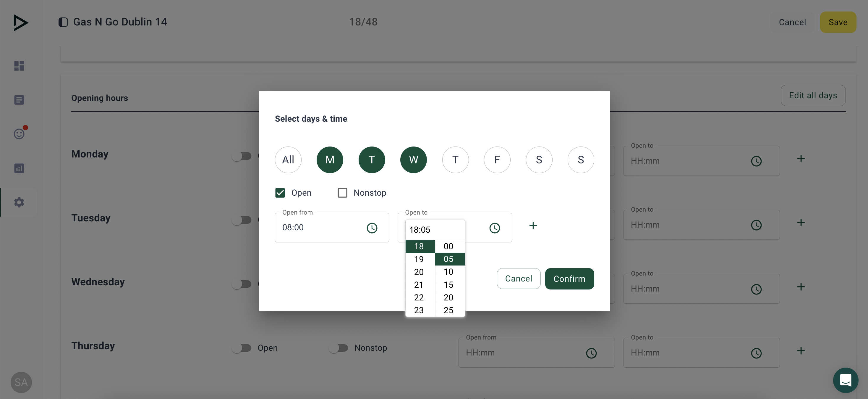Screen dimensions: 868x399
Task: Open the dashboard icon in the sidebar
Action: (19, 66)
